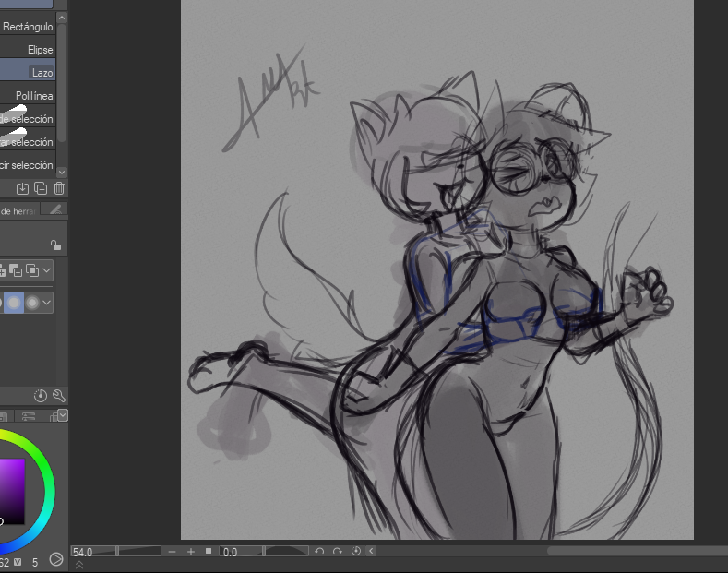This screenshot has height=573, width=728.
Task: Choose the highlighted soft anti-aliasing option
Action: [x=14, y=303]
